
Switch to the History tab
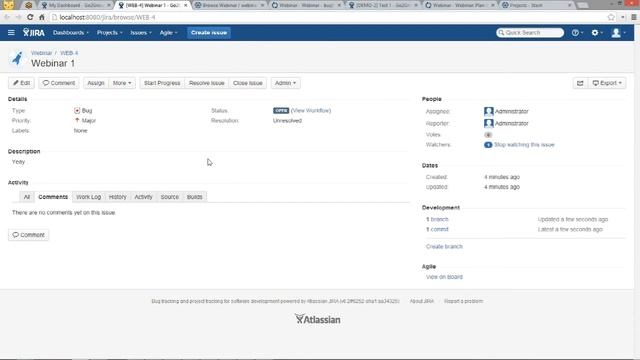(x=118, y=197)
